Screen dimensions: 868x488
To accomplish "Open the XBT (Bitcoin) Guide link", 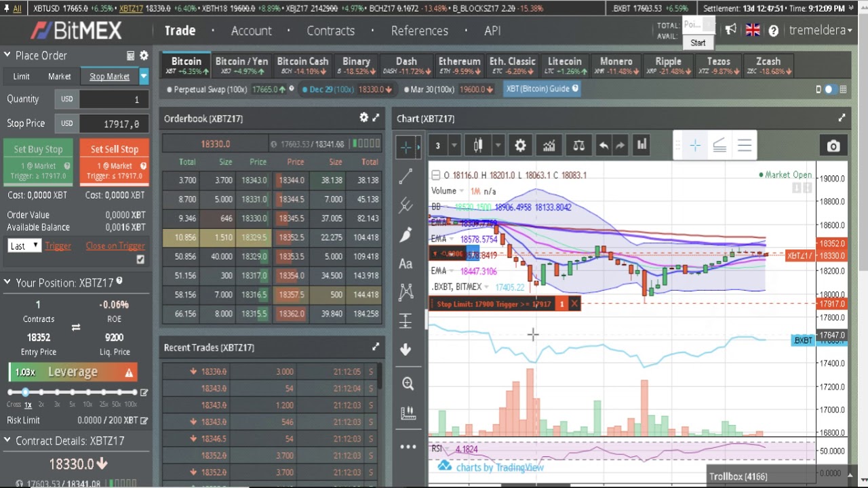I will (x=541, y=89).
